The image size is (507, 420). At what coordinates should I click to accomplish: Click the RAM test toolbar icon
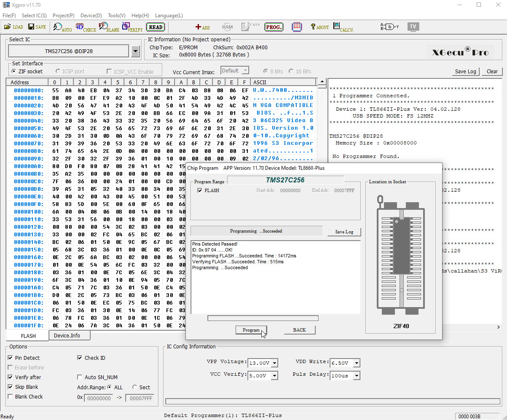click(x=228, y=27)
